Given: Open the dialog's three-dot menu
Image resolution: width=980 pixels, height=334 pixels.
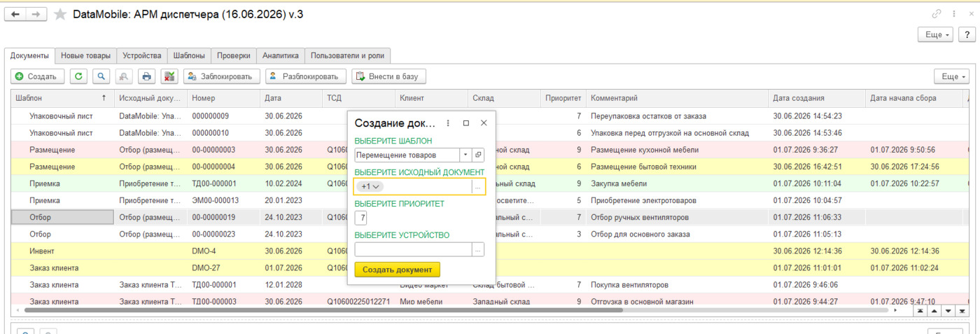Looking at the screenshot, I should (x=449, y=123).
